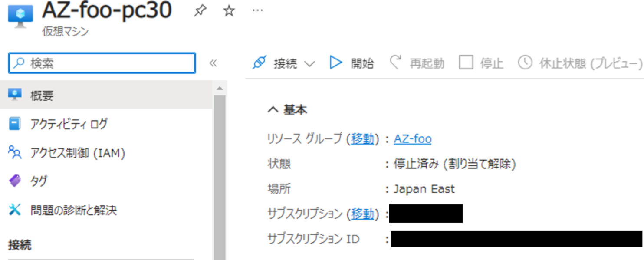Click the 場所 label
Screen dimensions: 644x260
point(279,189)
